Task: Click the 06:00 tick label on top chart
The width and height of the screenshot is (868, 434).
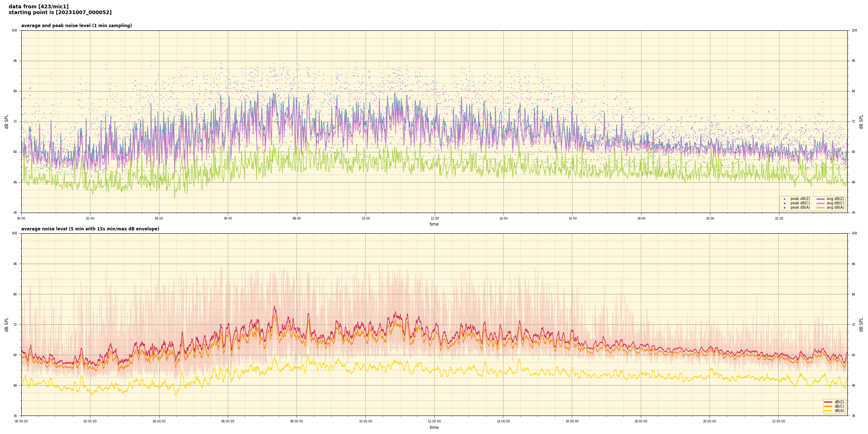Action: pyautogui.click(x=228, y=218)
